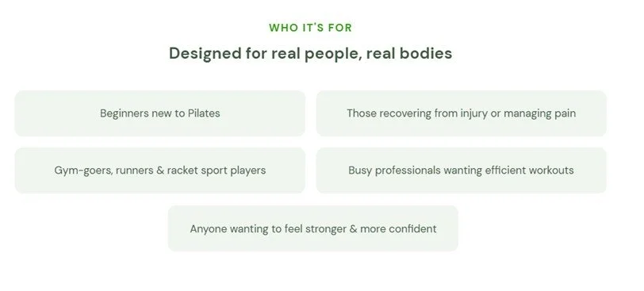Viewport: 644px width, 291px height.
Task: Click the ampersand in the Gym-goers card
Action: (160, 170)
